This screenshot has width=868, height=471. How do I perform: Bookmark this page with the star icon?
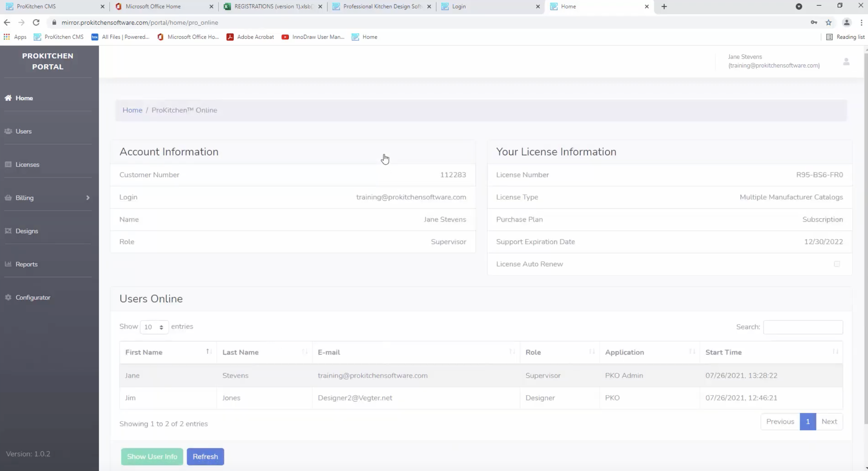829,22
